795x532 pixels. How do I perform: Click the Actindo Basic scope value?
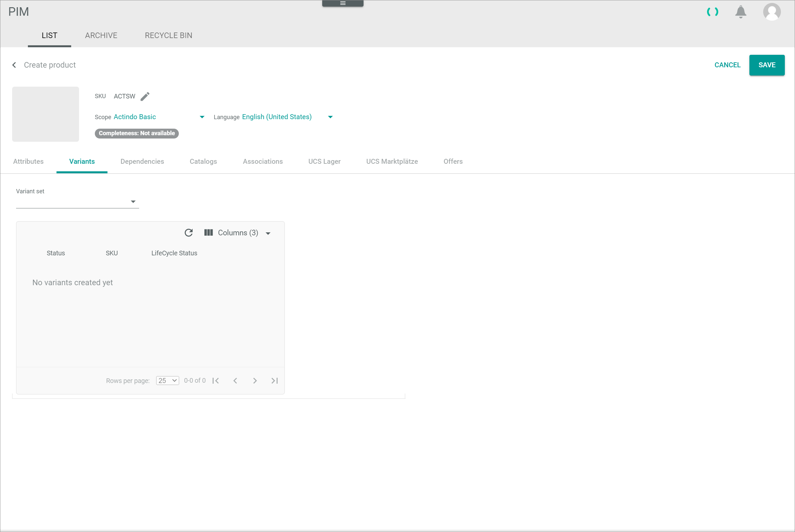pos(135,117)
